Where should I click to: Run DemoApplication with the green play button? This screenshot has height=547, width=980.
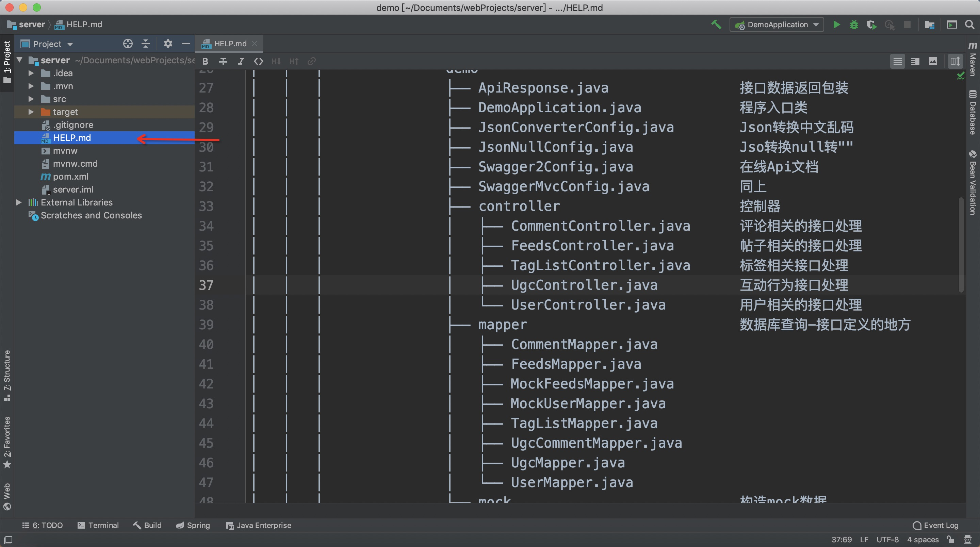(x=836, y=25)
